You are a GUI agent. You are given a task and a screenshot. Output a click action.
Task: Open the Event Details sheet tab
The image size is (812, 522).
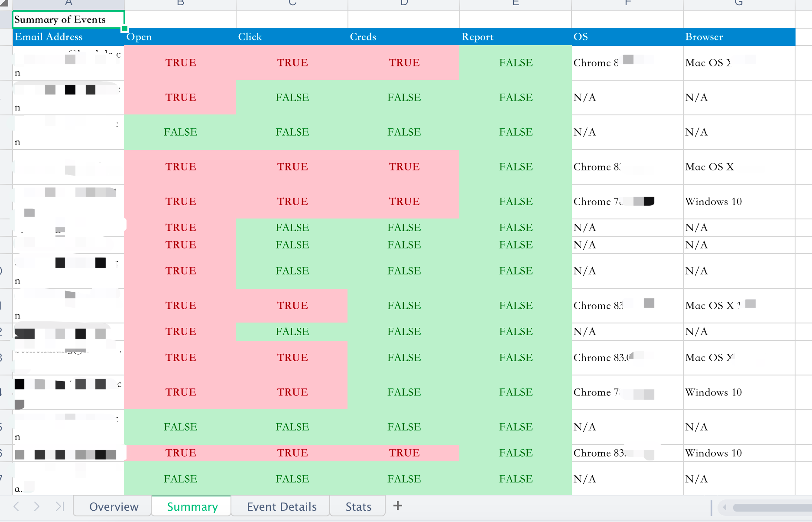tap(282, 506)
